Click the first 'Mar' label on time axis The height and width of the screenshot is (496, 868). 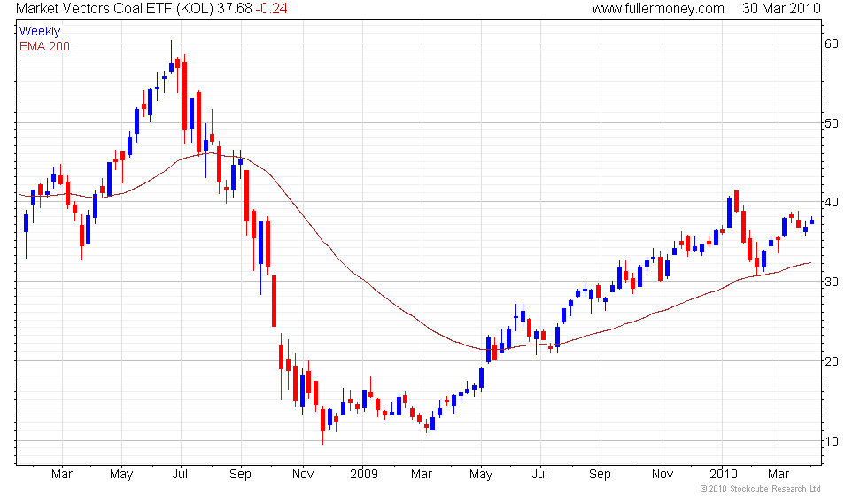pyautogui.click(x=61, y=475)
